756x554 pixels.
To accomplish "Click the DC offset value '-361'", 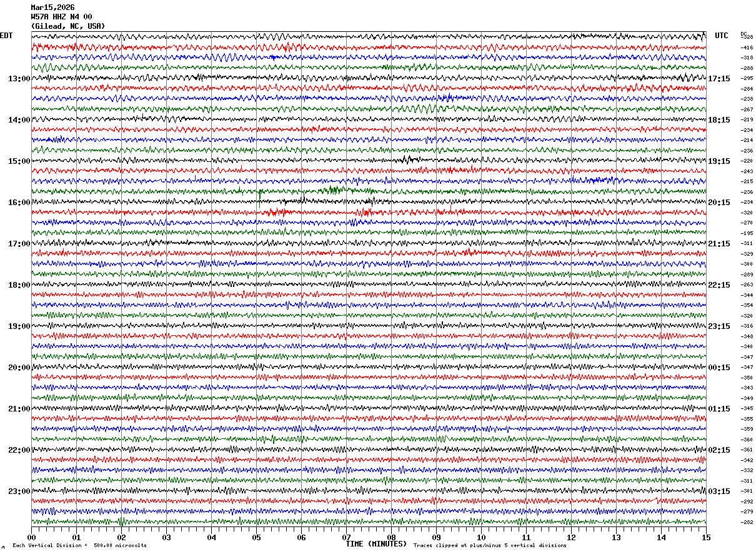I will click(x=747, y=450).
